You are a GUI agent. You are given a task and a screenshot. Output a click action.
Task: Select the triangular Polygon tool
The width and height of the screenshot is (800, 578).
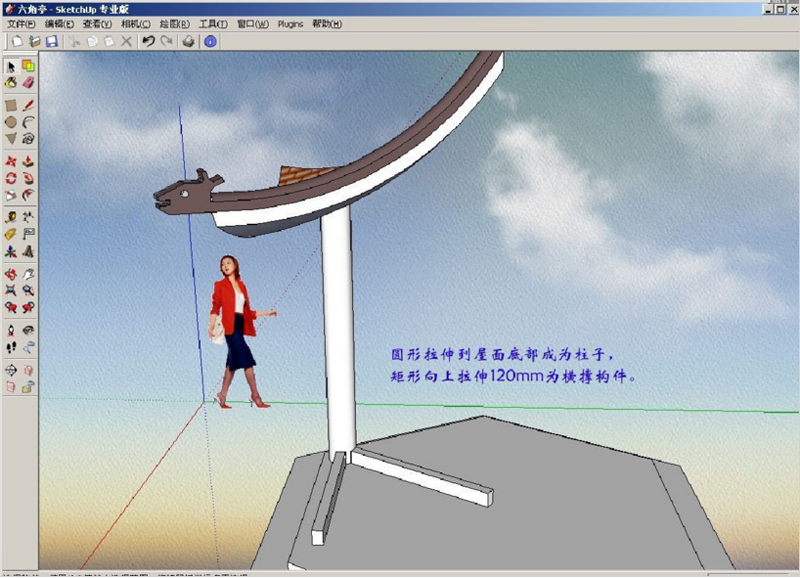pos(11,138)
